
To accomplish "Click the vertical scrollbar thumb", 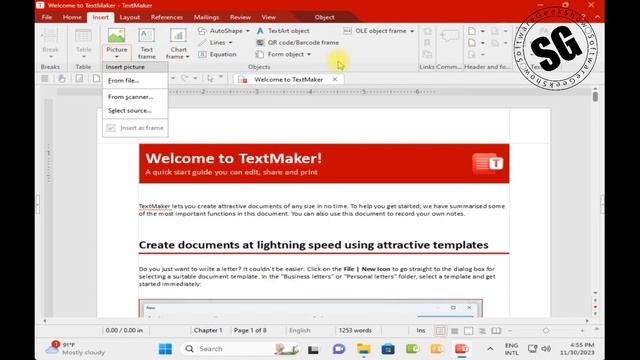I will (595, 97).
